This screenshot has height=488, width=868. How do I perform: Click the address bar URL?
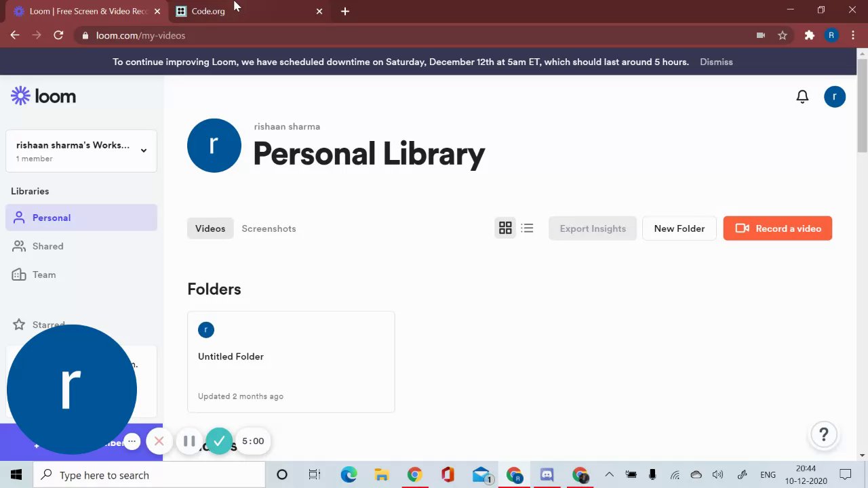tap(140, 35)
